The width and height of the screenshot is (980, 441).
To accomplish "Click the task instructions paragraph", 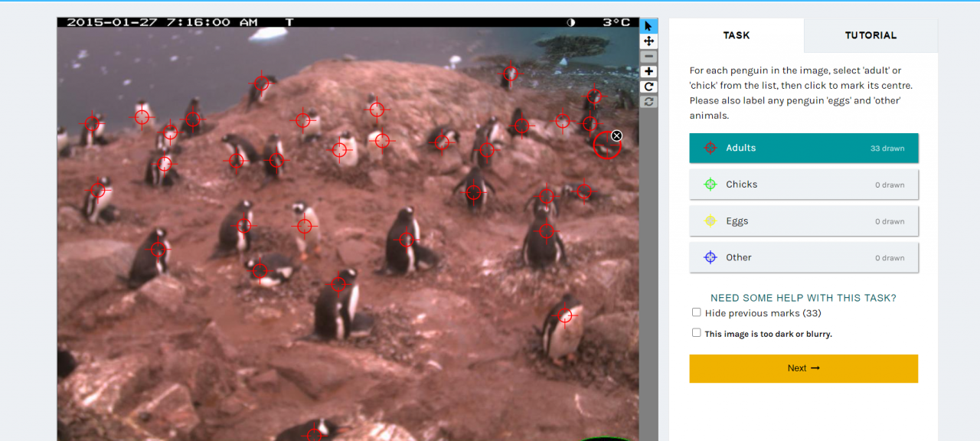I will point(801,93).
